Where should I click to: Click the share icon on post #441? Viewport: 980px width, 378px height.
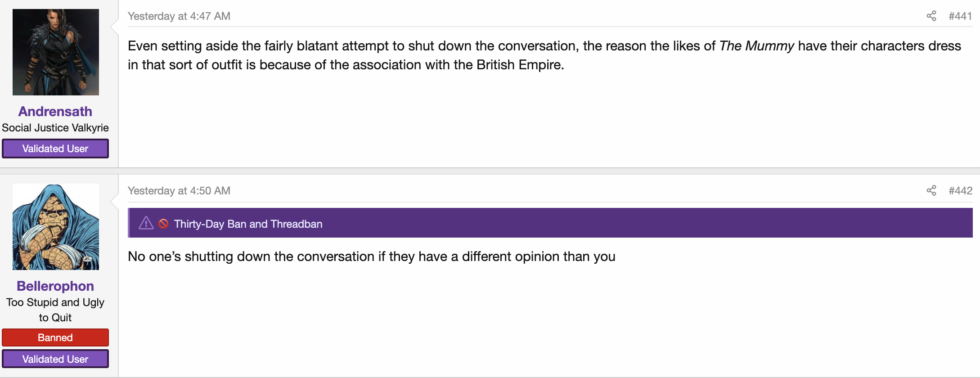click(x=931, y=16)
